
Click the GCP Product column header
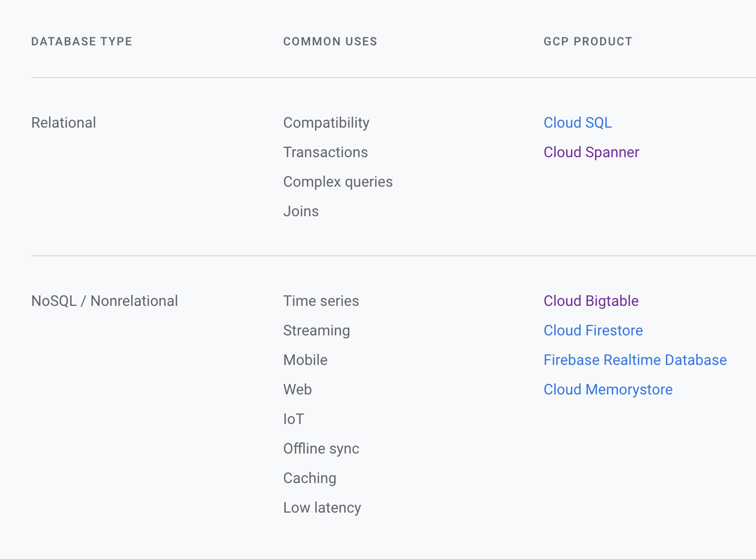(588, 42)
